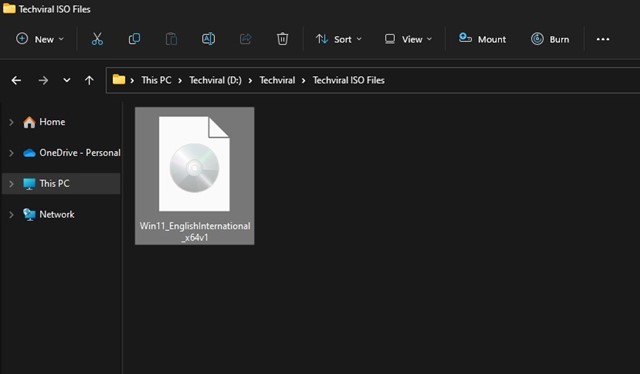Click the chevron after address bar folder icon

(x=132, y=80)
